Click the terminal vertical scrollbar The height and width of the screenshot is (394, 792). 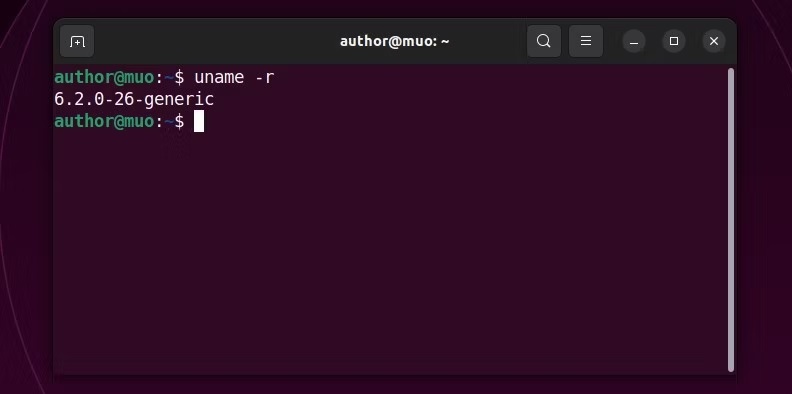coord(730,220)
